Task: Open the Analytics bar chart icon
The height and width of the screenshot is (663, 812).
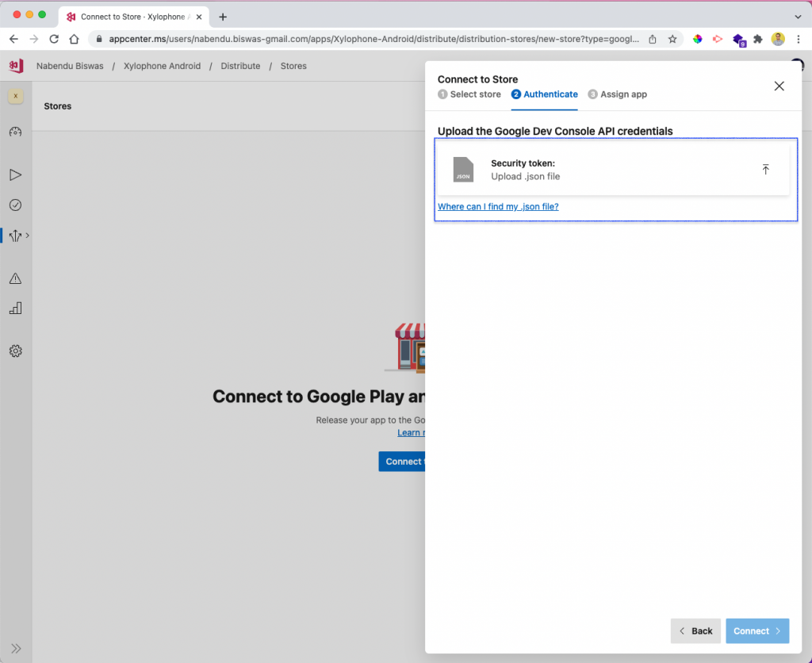Action: 16,309
